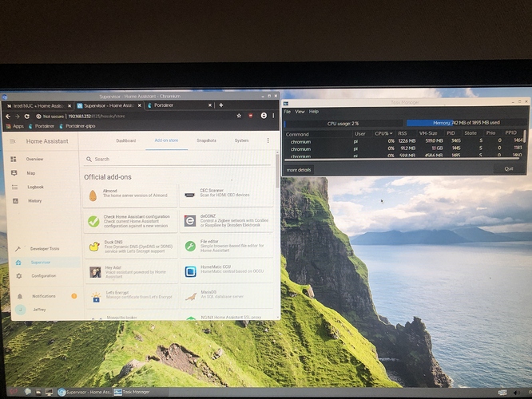The width and height of the screenshot is (532, 399).
Task: Open the CEC Scanner add-on
Action: click(226, 196)
